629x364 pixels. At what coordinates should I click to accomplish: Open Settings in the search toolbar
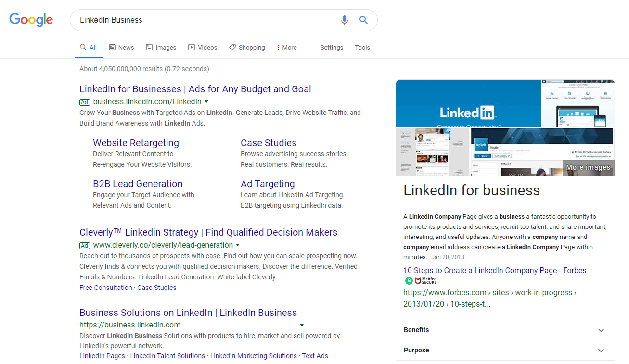coord(332,47)
